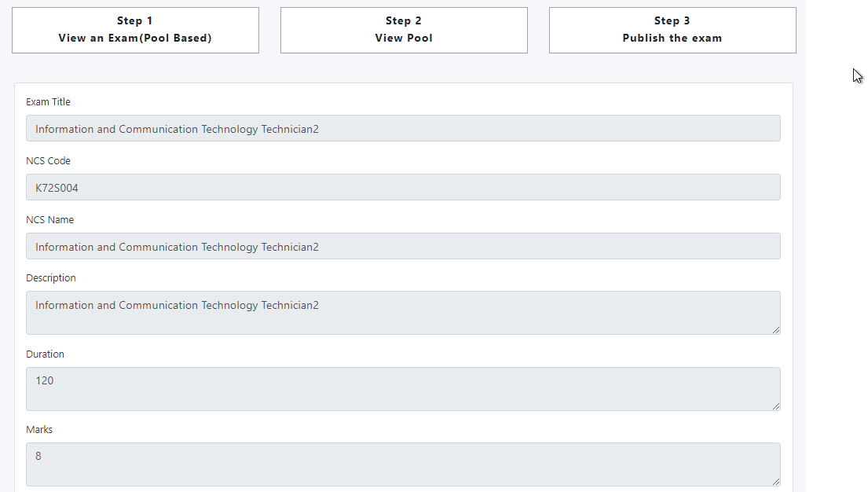Image resolution: width=868 pixels, height=492 pixels.
Task: Click the NCS Name input field
Action: click(403, 247)
